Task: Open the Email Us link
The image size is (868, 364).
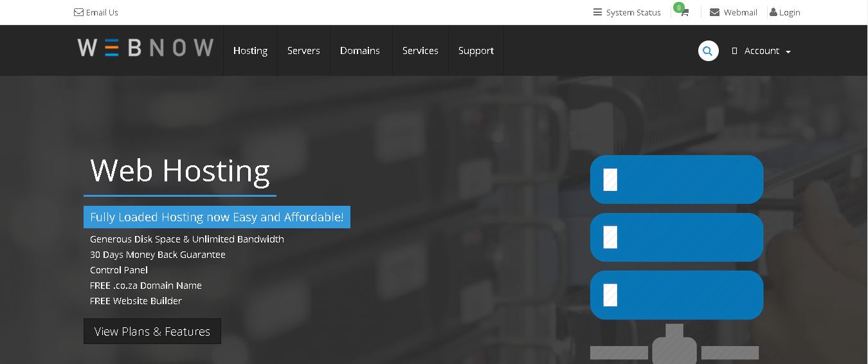Action: point(102,12)
